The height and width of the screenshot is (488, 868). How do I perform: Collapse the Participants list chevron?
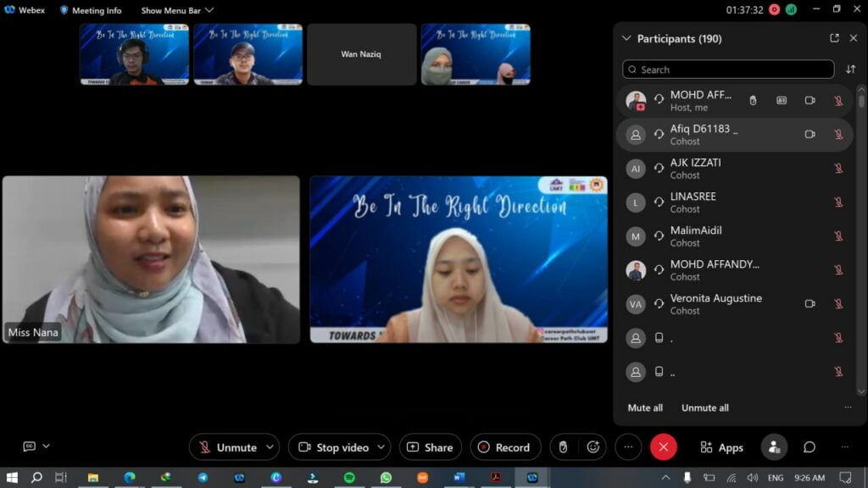pyautogui.click(x=626, y=38)
